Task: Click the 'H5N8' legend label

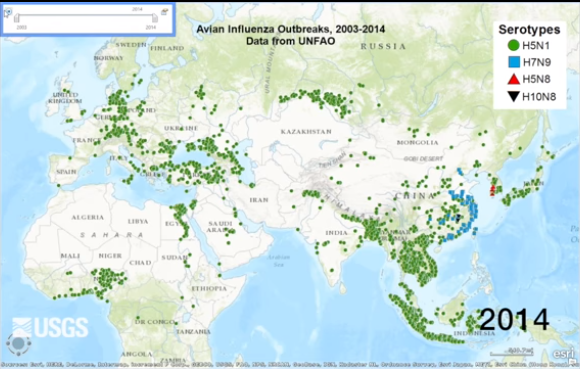Action: click(x=536, y=79)
